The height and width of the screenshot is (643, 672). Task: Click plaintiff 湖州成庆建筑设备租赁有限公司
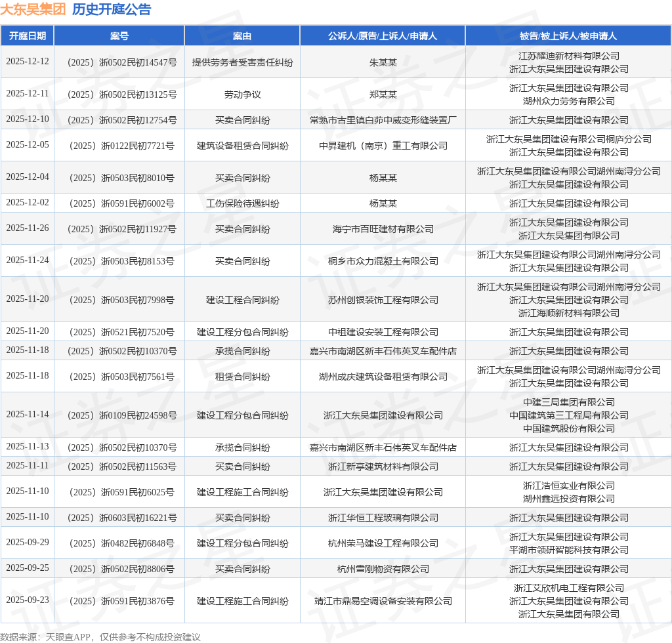383,377
